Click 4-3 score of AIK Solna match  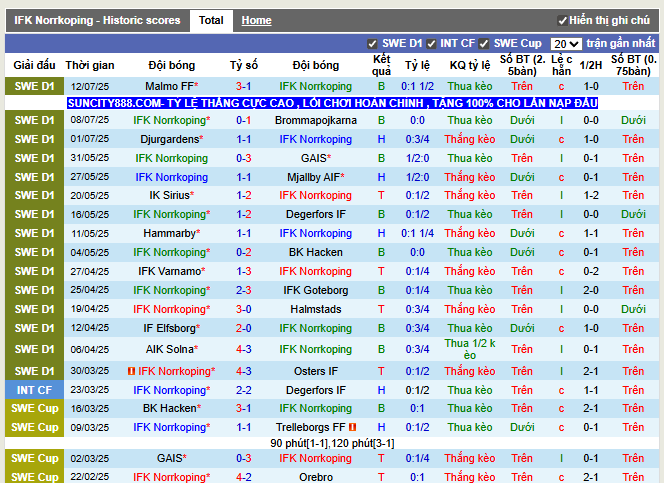243,349
